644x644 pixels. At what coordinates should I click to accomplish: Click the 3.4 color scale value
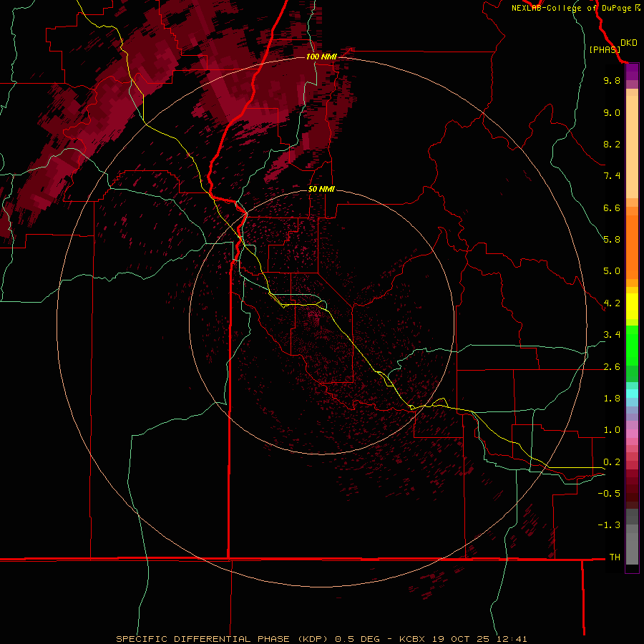(x=612, y=335)
